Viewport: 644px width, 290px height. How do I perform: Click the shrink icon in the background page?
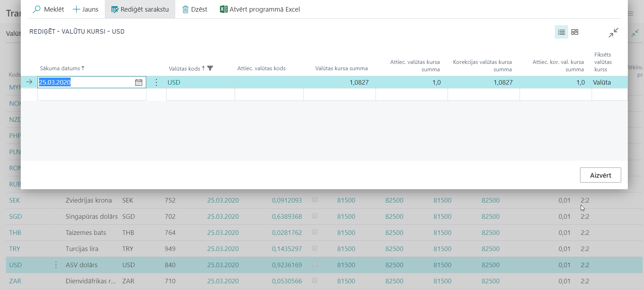(635, 33)
